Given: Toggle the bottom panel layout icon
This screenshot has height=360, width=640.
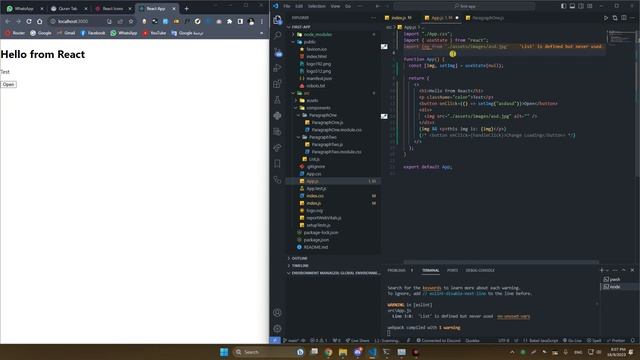Looking at the screenshot, I should pos(572,6).
